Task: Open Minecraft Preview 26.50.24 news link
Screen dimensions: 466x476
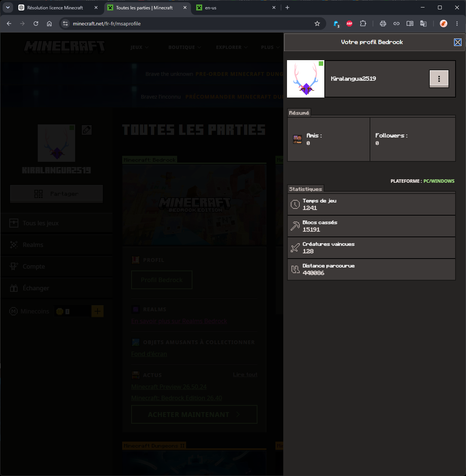Action: [169, 387]
